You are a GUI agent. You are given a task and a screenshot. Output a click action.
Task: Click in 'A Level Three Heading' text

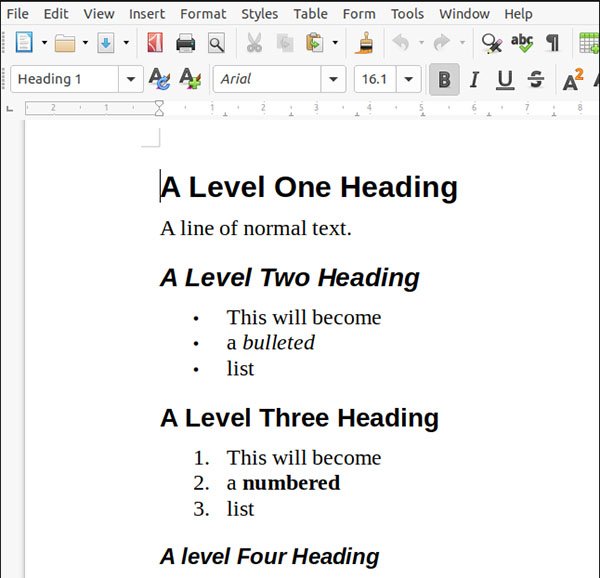point(299,417)
